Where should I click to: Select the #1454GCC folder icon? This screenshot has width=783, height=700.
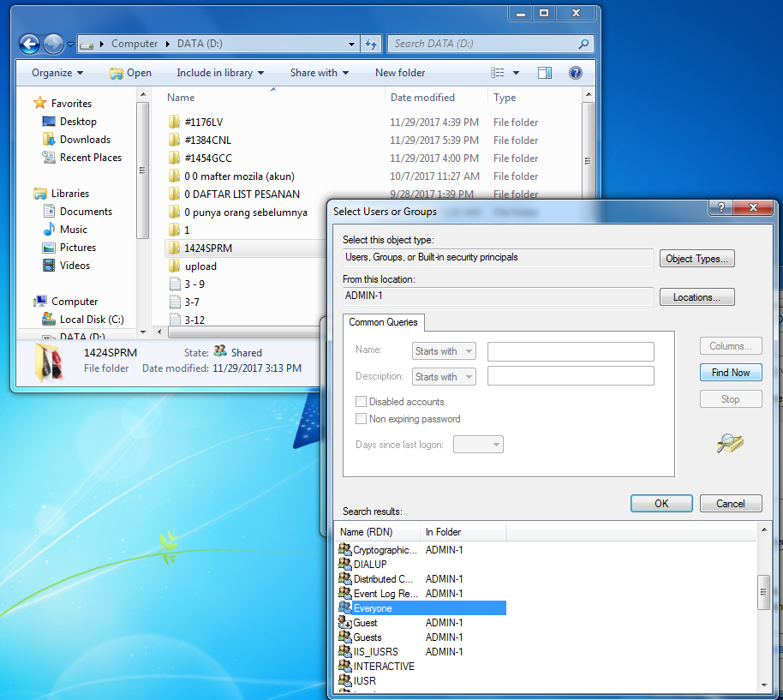coord(174,158)
